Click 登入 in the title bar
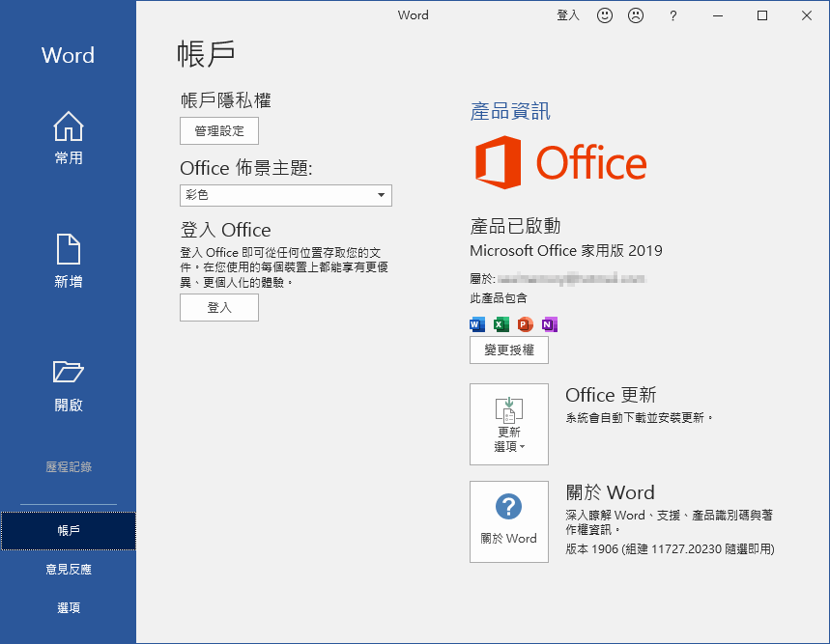The image size is (830, 644). [x=567, y=15]
